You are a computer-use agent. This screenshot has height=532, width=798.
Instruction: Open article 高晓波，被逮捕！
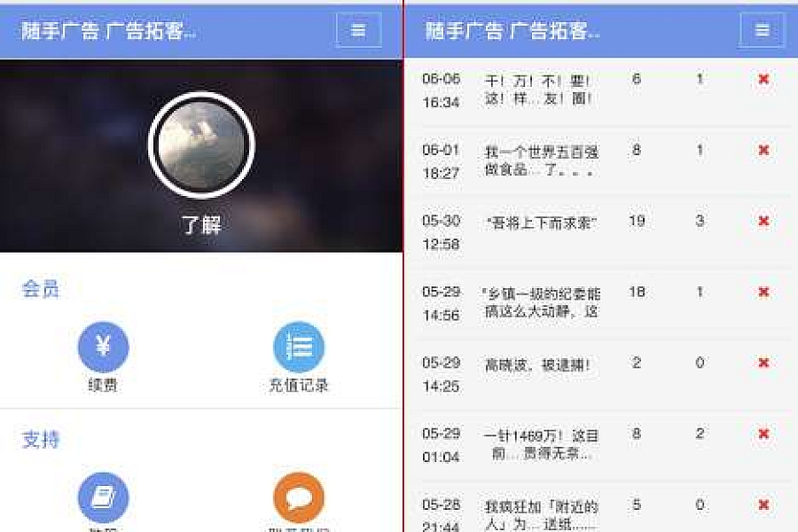pyautogui.click(x=537, y=364)
